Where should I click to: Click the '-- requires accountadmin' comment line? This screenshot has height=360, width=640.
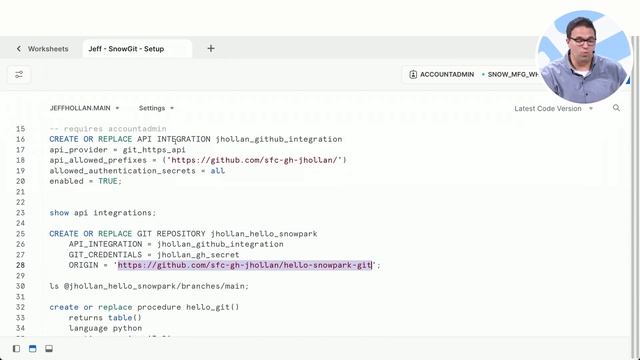click(x=108, y=129)
